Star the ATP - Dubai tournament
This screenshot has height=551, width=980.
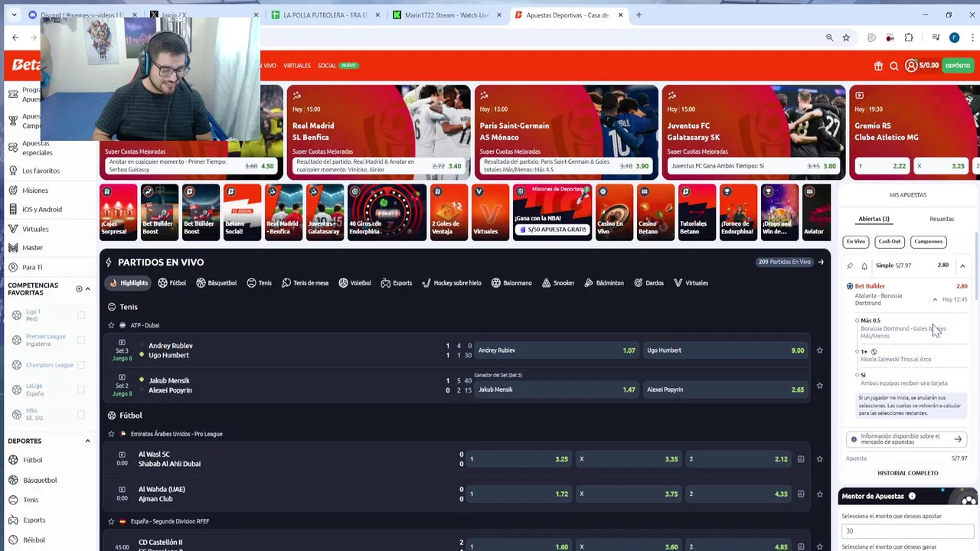(x=111, y=325)
